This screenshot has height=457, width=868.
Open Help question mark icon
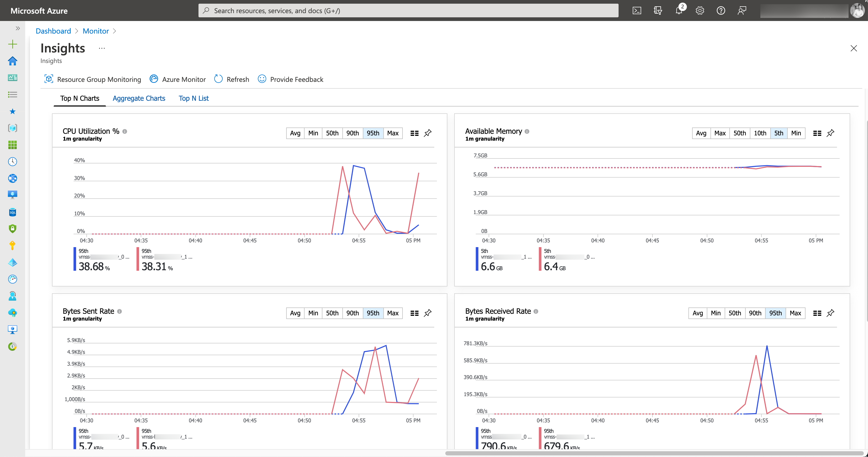[x=721, y=10]
